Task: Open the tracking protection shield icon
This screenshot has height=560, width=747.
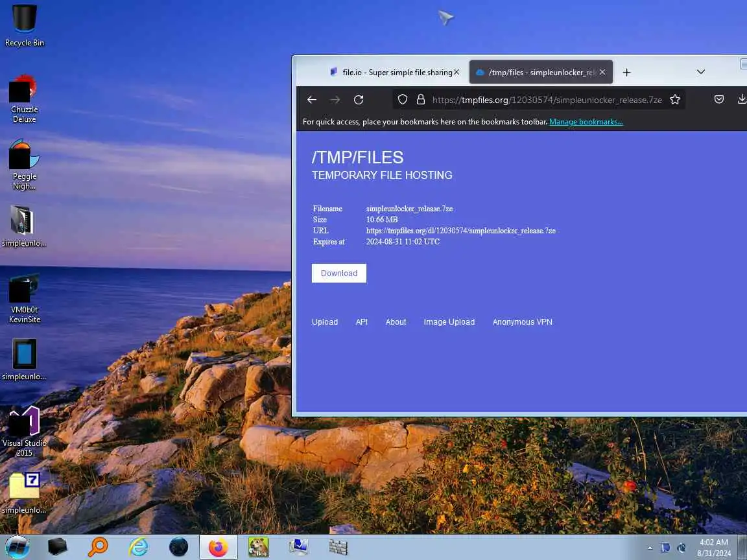Action: (x=403, y=100)
